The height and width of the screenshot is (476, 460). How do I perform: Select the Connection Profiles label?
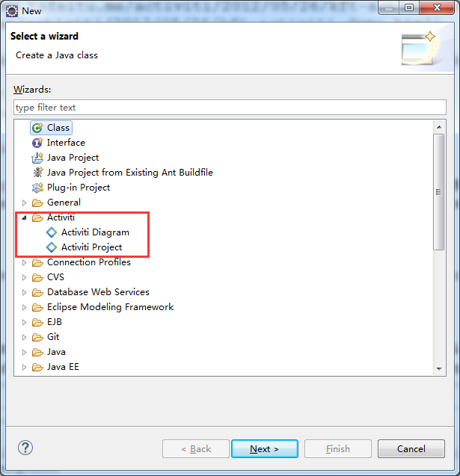(x=89, y=262)
